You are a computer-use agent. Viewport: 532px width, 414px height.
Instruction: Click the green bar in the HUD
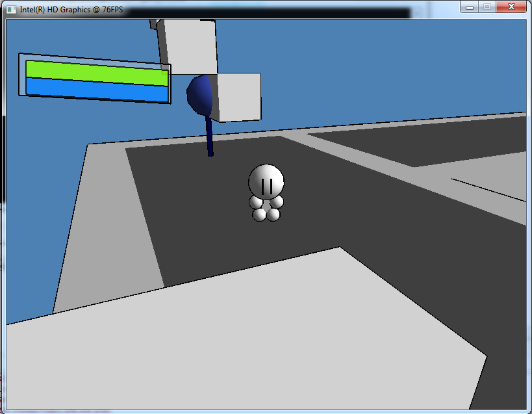coord(97,73)
